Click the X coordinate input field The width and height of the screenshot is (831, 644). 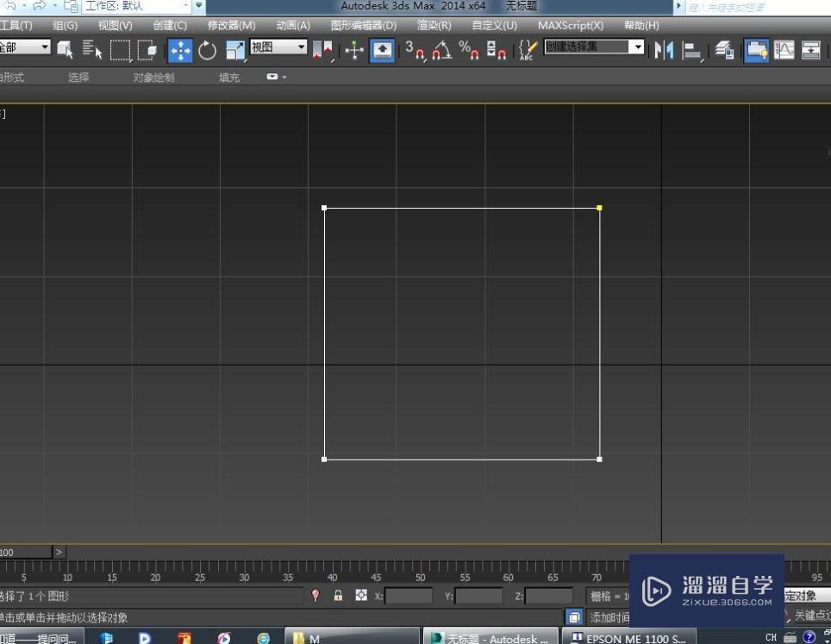coord(409,596)
